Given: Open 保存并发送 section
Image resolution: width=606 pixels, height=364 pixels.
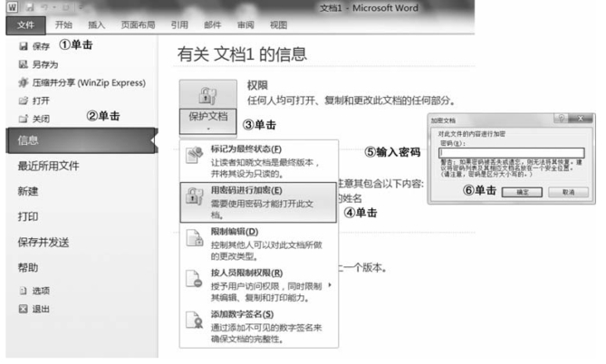Looking at the screenshot, I should coord(43,243).
